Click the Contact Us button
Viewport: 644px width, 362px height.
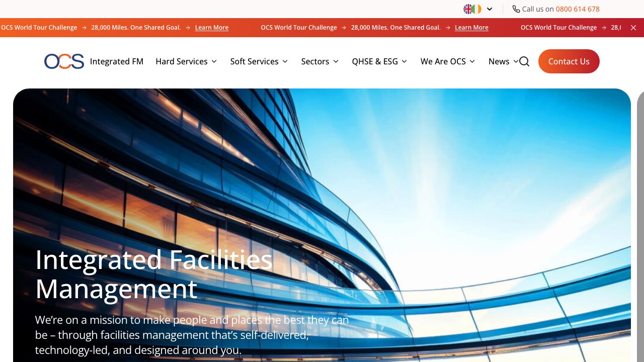[x=569, y=61]
